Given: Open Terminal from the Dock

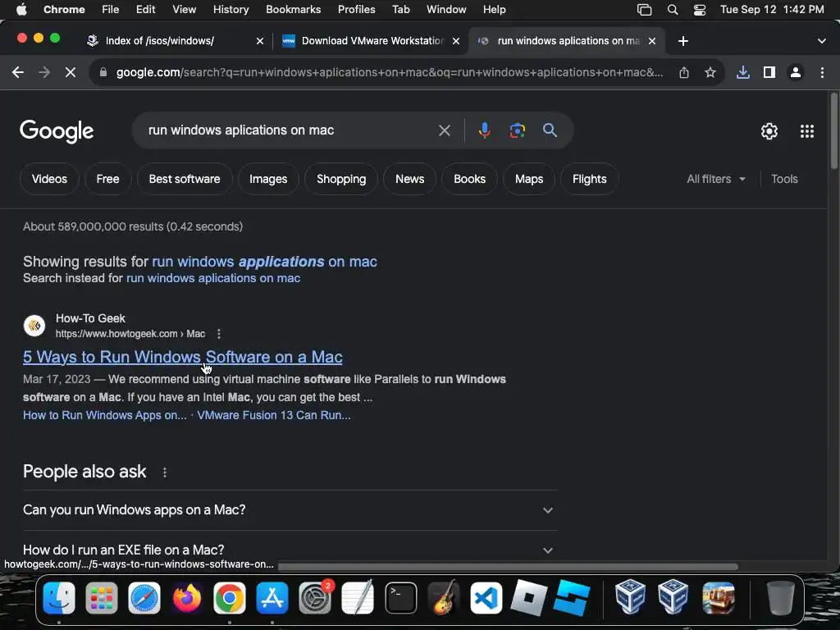Looking at the screenshot, I should (400, 598).
